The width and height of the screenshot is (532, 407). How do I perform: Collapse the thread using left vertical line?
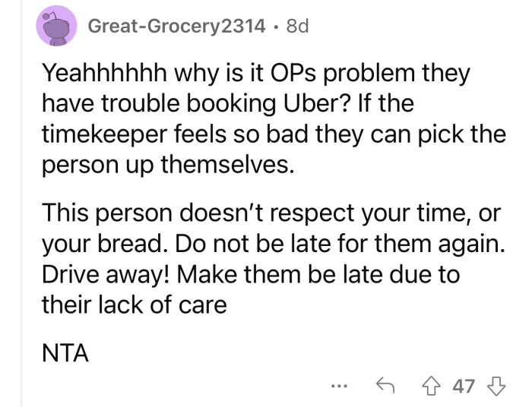[21, 228]
